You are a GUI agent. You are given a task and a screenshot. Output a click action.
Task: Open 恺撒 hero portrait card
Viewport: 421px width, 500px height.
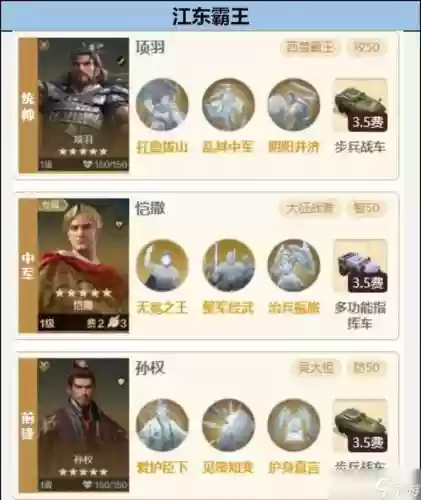pos(83,265)
